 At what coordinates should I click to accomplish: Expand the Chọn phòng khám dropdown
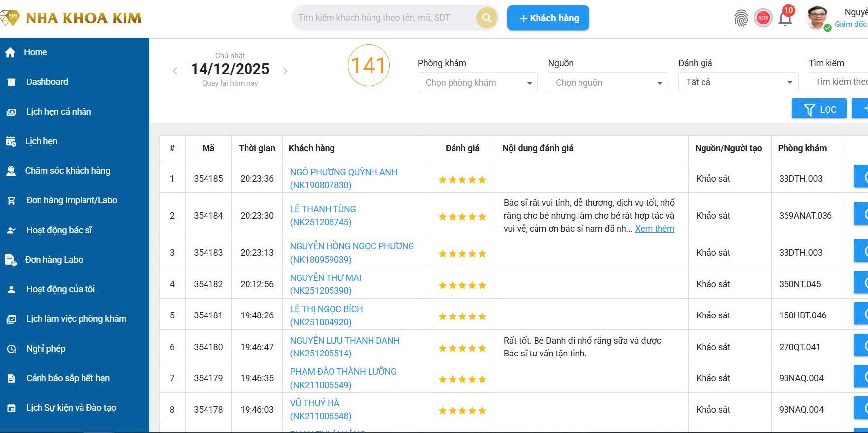tap(477, 83)
